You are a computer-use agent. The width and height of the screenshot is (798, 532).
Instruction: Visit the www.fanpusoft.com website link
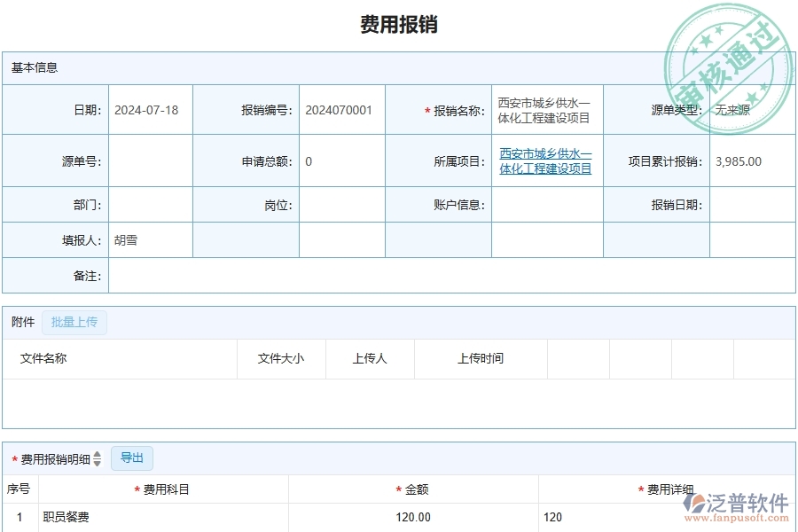point(737,520)
